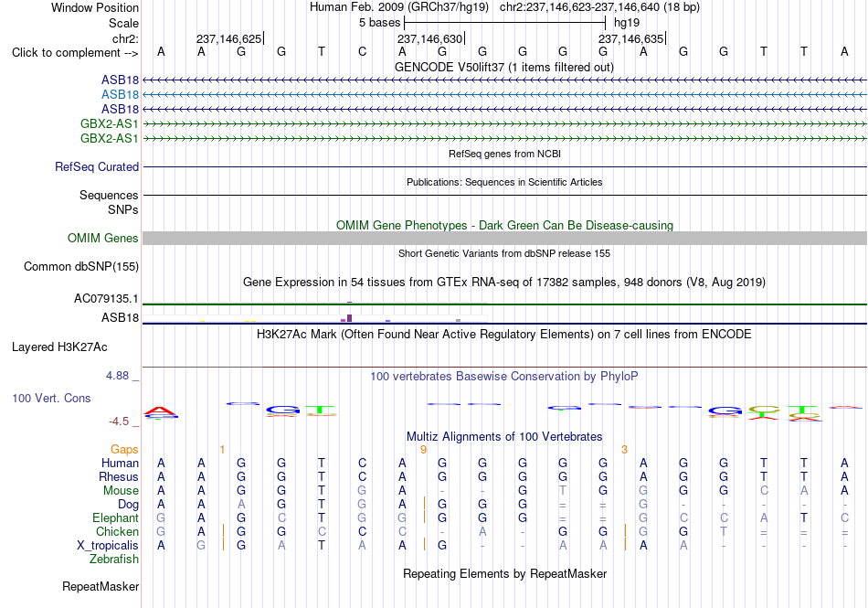The width and height of the screenshot is (868, 608).
Task: Click the Zebrafish species label
Action: tap(114, 560)
